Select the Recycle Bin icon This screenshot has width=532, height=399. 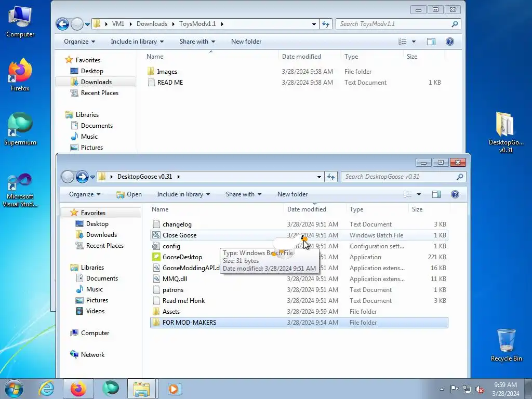click(506, 345)
